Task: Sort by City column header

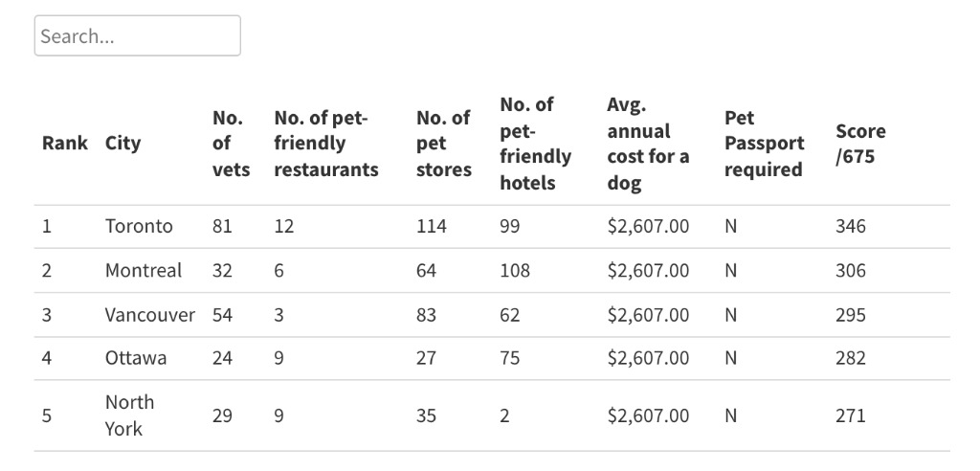Action: 122,144
